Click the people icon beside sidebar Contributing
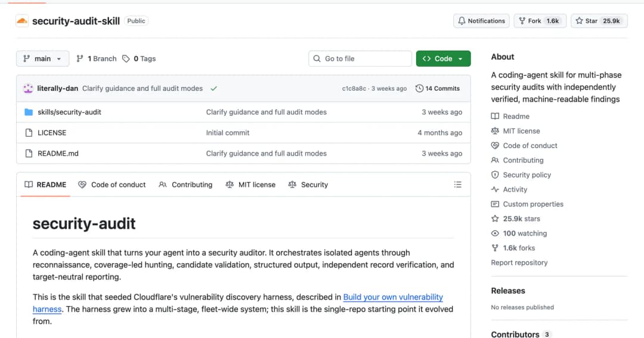Screen dimensions: 644x338 point(495,161)
